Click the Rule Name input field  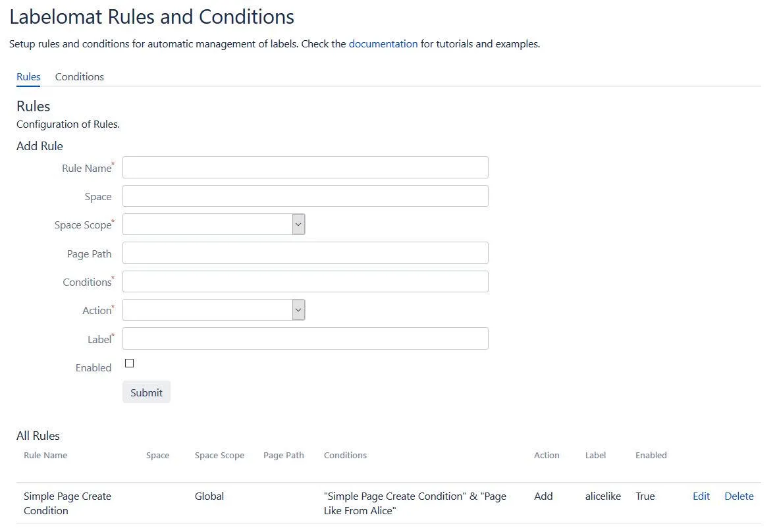pyautogui.click(x=306, y=167)
